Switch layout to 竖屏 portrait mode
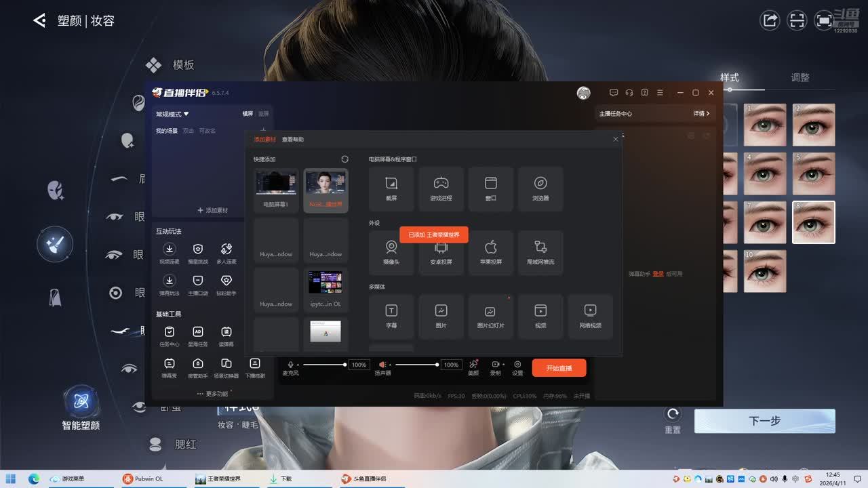The width and height of the screenshot is (868, 488). [x=263, y=114]
